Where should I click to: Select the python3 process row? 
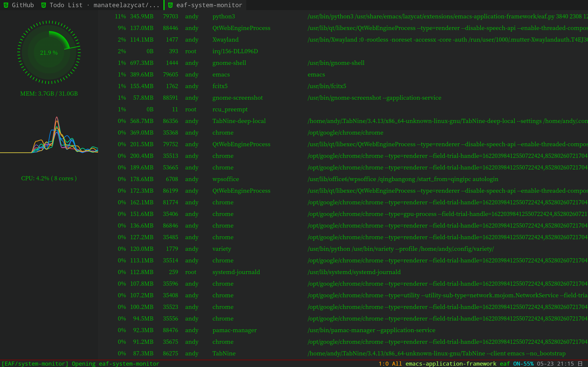224,17
